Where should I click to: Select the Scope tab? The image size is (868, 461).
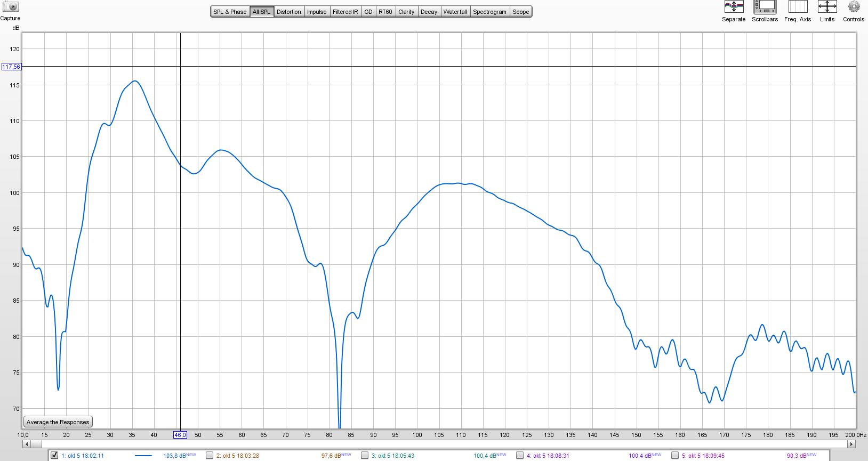pyautogui.click(x=521, y=12)
